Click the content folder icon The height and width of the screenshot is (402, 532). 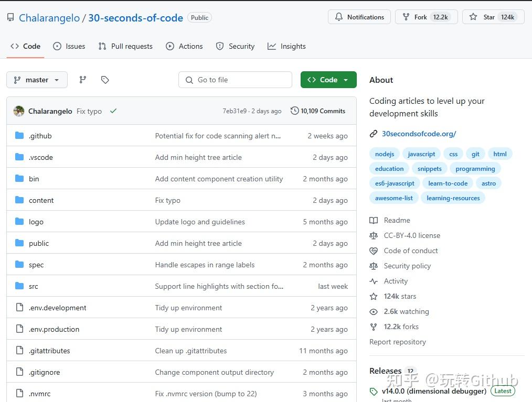[x=19, y=200]
